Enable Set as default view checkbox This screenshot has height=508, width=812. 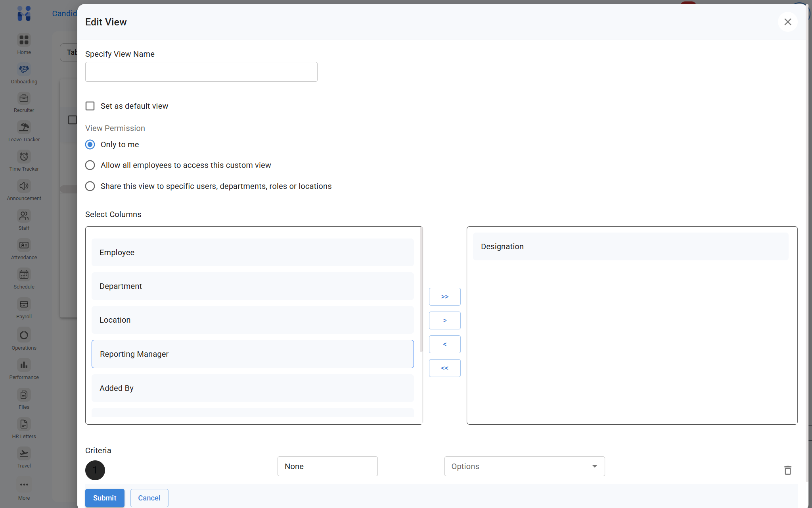pyautogui.click(x=90, y=106)
